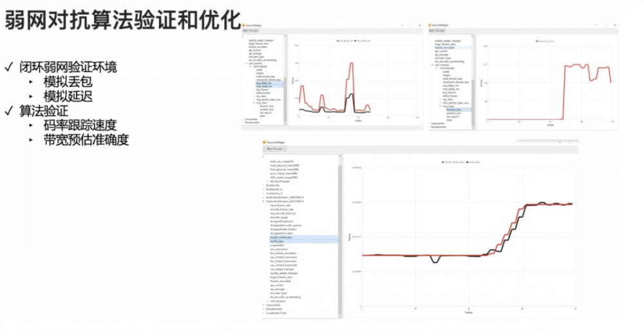Select avg_delay_ms row in delay chart window
Viewport: 644px width, 332px height.
click(x=269, y=83)
